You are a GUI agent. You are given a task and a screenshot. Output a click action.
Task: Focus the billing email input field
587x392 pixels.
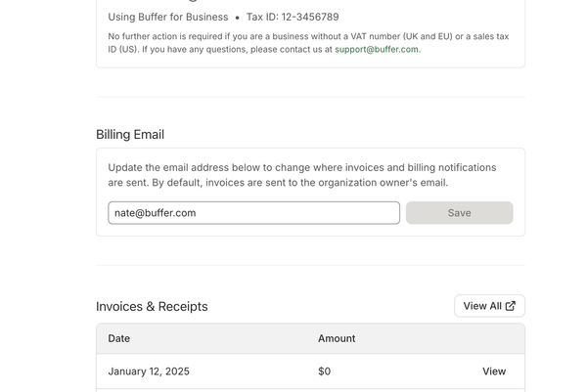click(253, 213)
